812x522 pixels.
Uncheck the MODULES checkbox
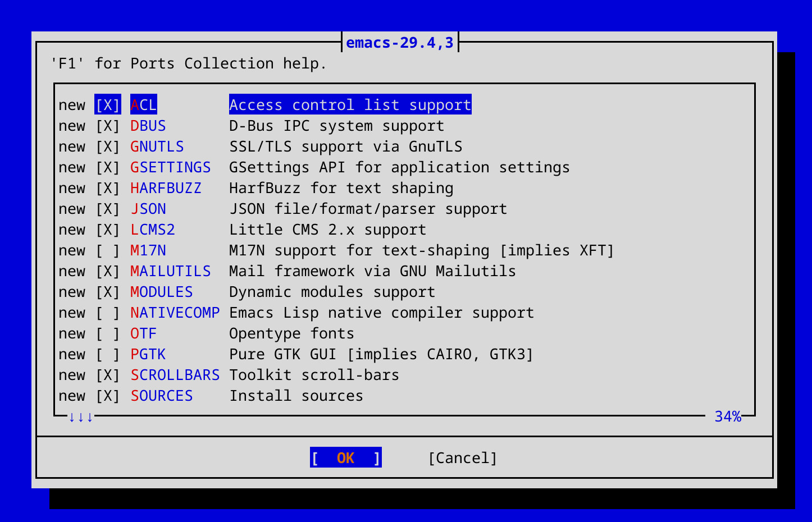[108, 292]
